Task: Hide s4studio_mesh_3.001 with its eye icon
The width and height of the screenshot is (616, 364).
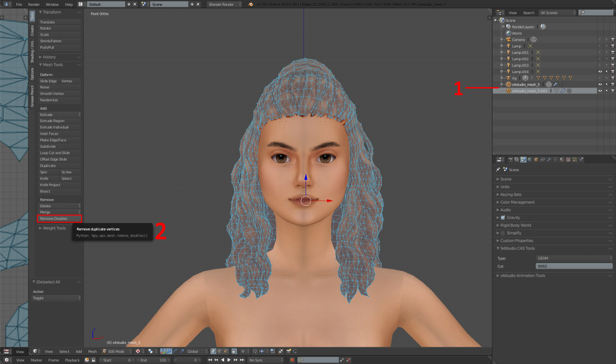Action: click(x=600, y=90)
